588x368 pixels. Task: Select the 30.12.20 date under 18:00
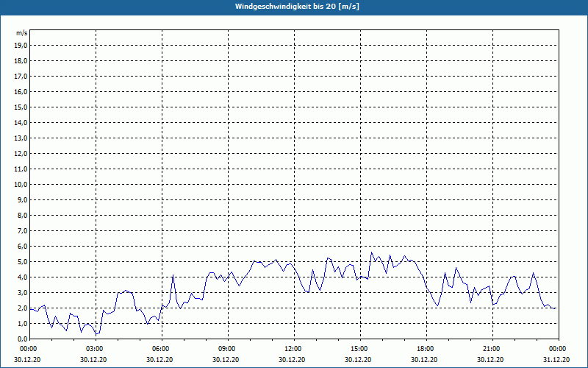tap(424, 359)
